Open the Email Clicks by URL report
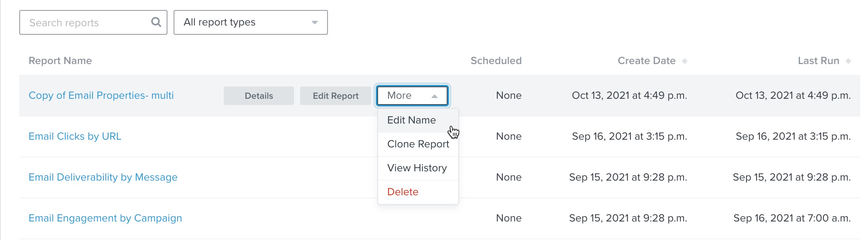The width and height of the screenshot is (868, 240). (75, 137)
